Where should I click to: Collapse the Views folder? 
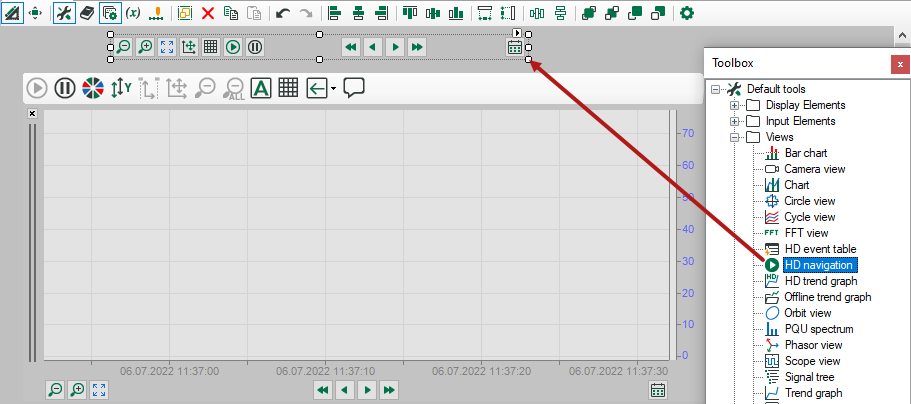(x=734, y=138)
